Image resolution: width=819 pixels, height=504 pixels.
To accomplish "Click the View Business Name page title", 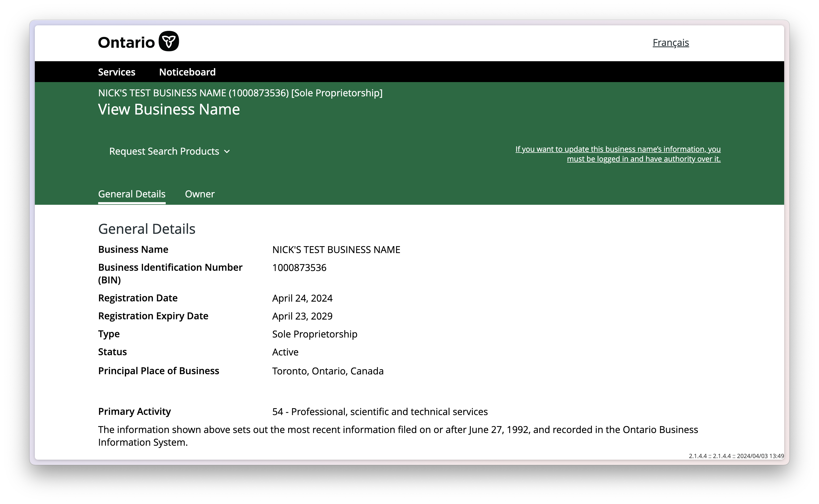I will pos(169,109).
